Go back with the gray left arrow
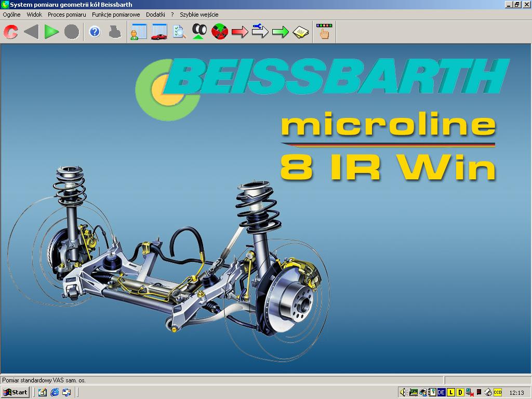This screenshot has height=399, width=532. (31, 32)
